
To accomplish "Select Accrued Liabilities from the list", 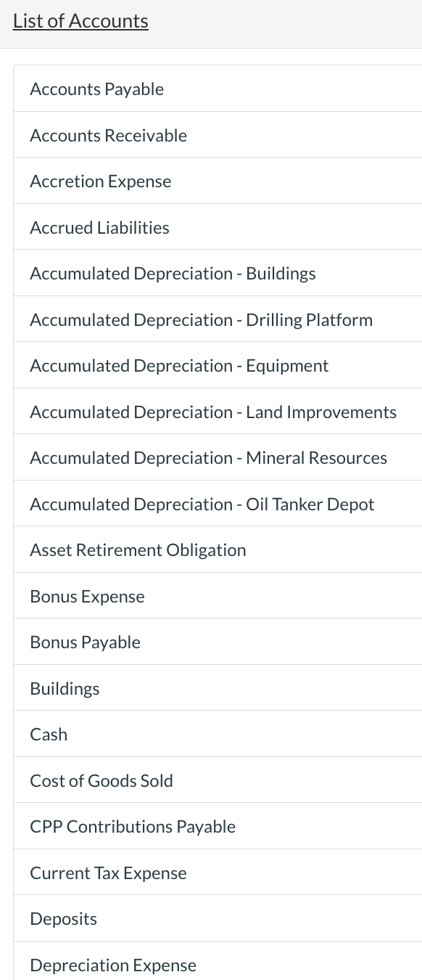I will click(99, 227).
